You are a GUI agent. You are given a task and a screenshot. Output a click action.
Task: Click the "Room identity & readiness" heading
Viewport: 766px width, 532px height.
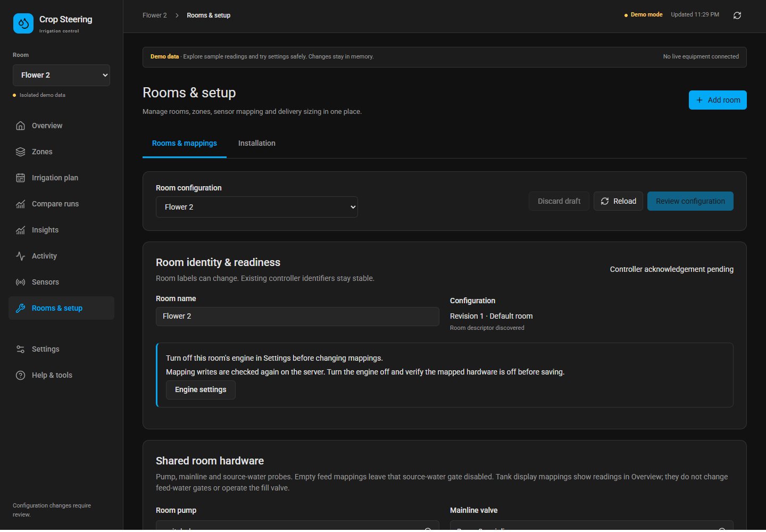coord(218,262)
